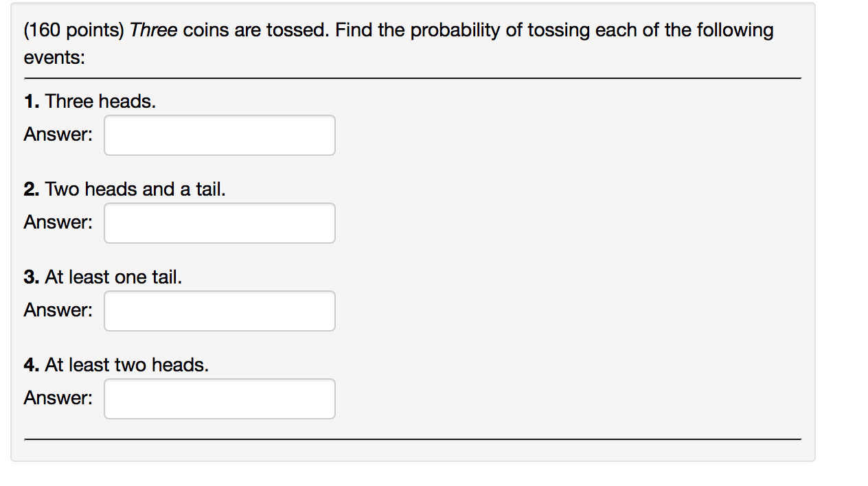Focus the Two heads and a tail answer field
868x486 pixels.
pyautogui.click(x=218, y=222)
